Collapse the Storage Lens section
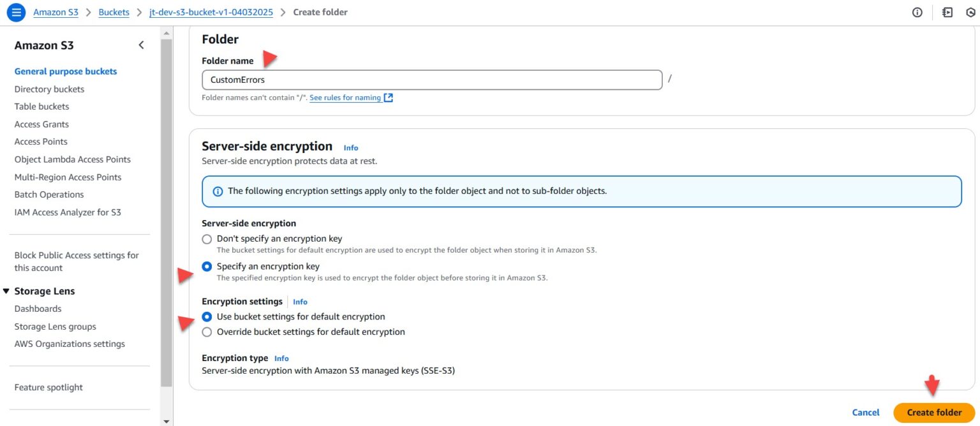The width and height of the screenshot is (980, 426). tap(6, 291)
